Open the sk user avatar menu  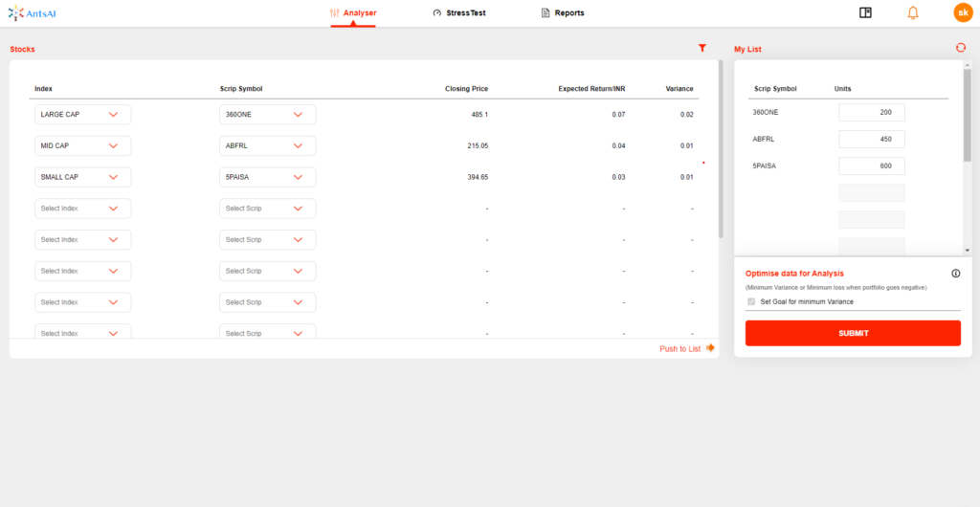click(x=963, y=12)
